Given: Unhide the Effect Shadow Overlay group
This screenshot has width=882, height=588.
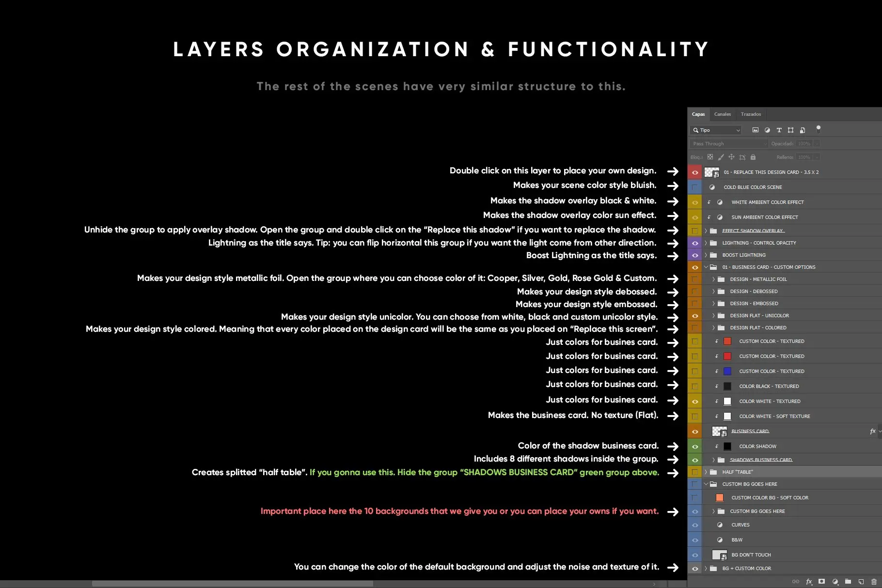Looking at the screenshot, I should click(695, 231).
